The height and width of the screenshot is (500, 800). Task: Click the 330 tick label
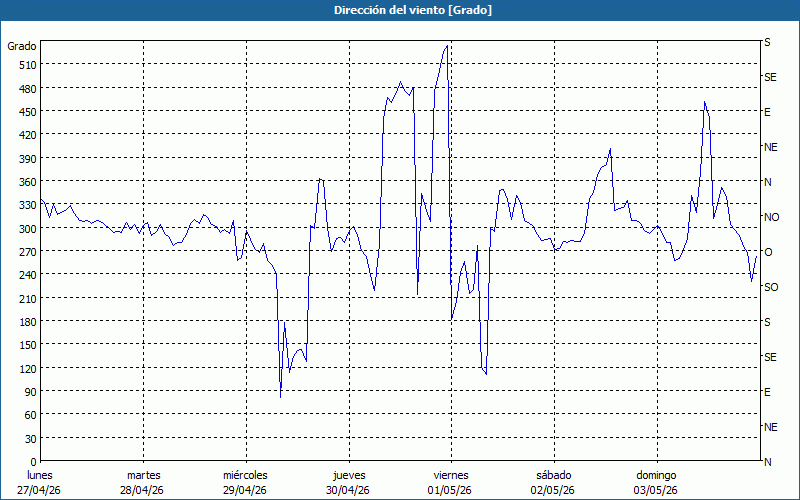tap(27, 205)
